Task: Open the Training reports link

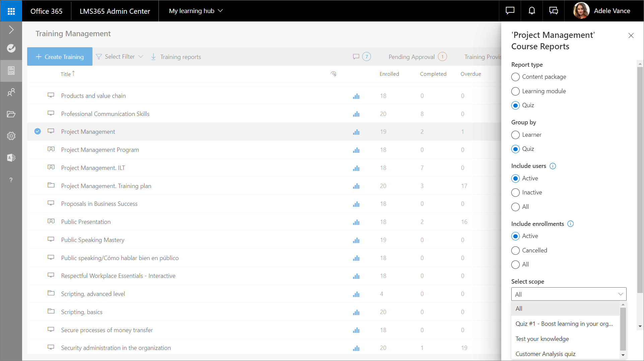Action: 176,57
